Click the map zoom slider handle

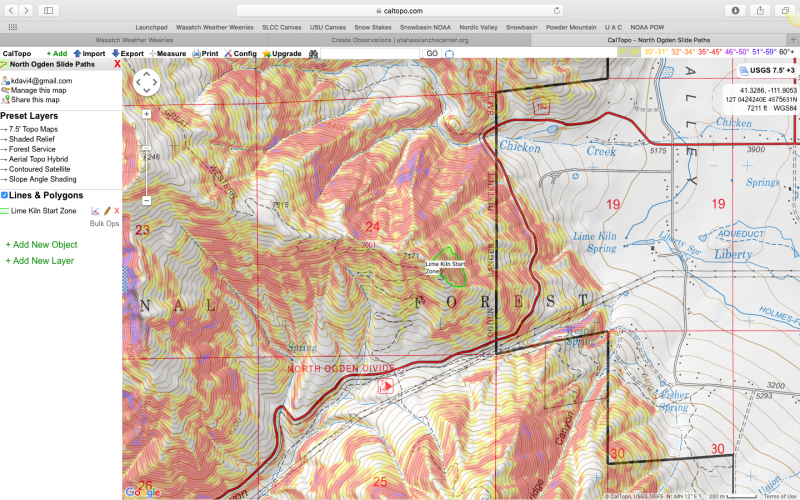[x=146, y=148]
